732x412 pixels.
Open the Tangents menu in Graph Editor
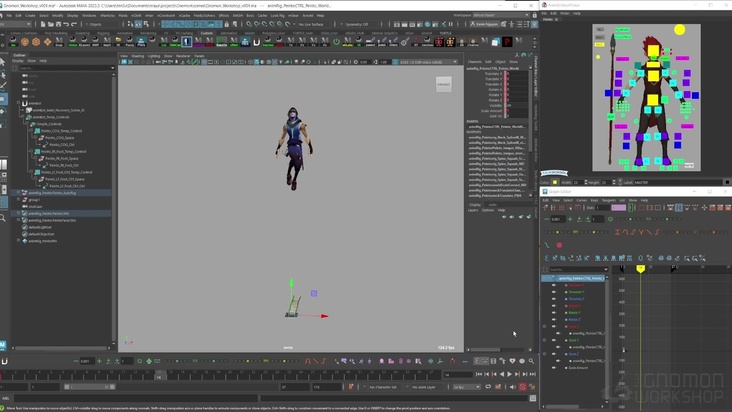609,200
